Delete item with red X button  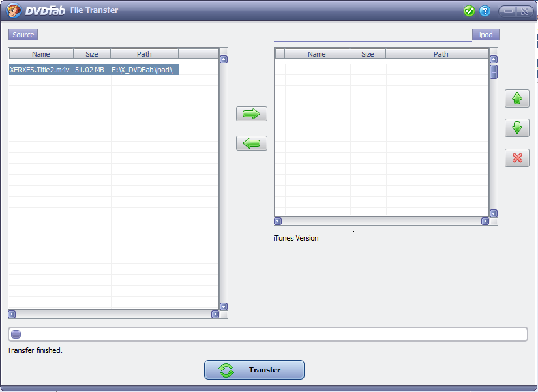click(x=517, y=158)
